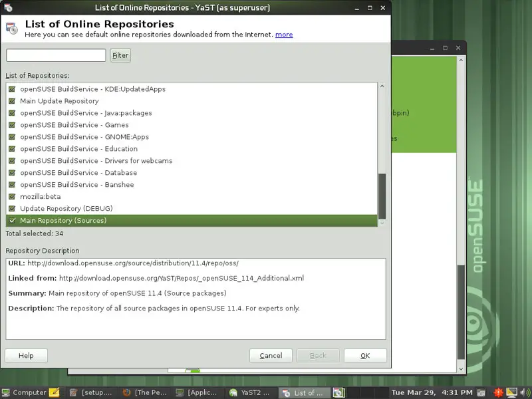This screenshot has height=399, width=532.
Task: Click the red update notifier tray icon
Action: (x=498, y=392)
